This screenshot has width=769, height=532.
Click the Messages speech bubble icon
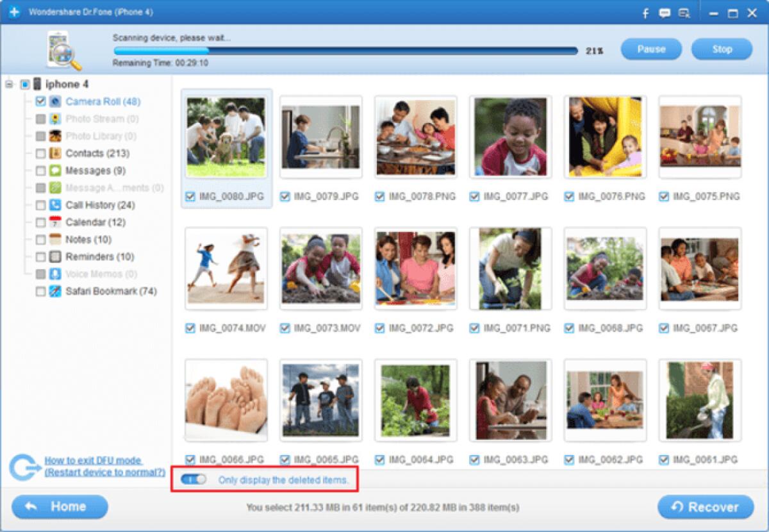[x=56, y=170]
